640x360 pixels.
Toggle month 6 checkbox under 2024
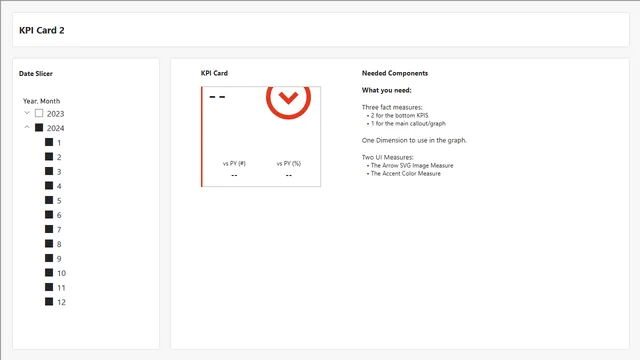49,215
